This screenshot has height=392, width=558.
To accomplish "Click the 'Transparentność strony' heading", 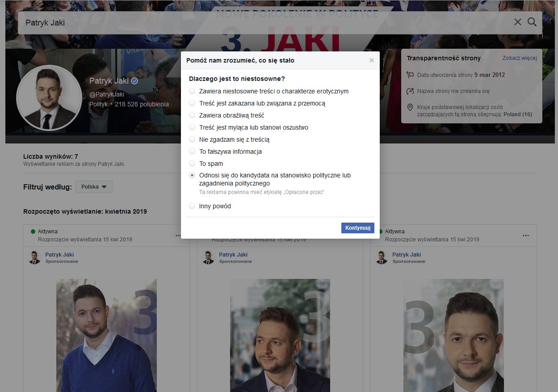I will [444, 58].
